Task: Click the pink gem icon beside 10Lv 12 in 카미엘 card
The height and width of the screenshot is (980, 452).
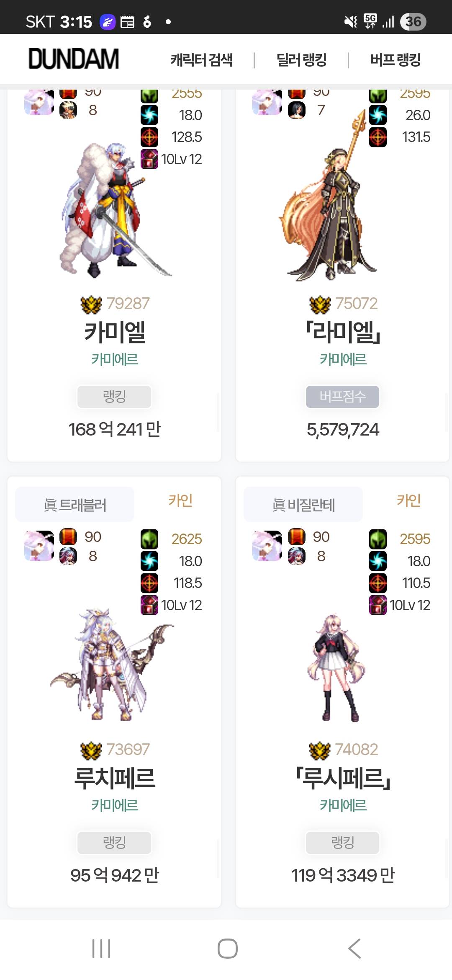Action: coord(149,159)
